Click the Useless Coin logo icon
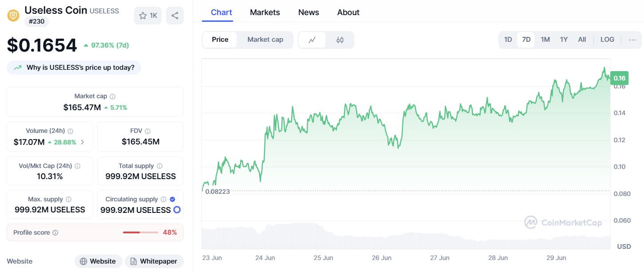644x272 pixels. (x=14, y=16)
